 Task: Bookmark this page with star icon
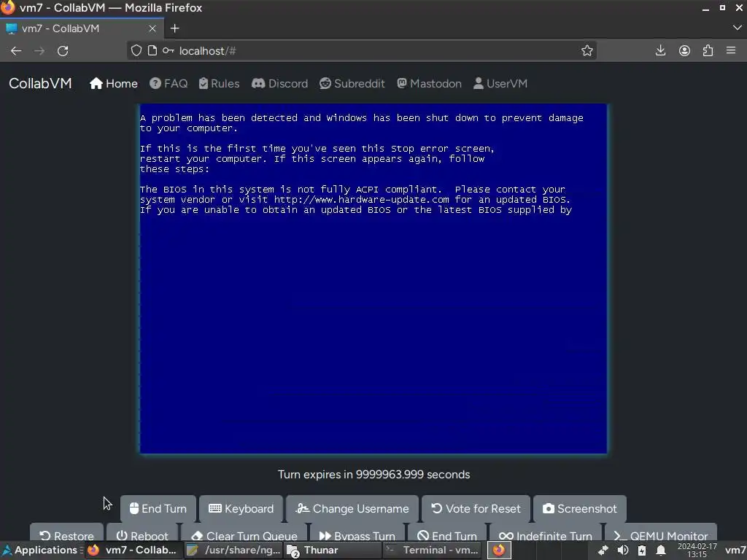pos(587,51)
